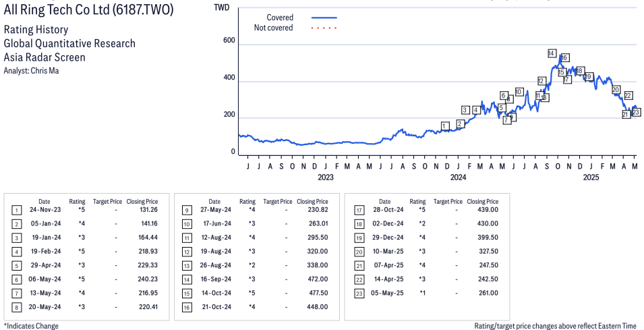Click the 24-Nov-23 date cell

tap(45, 210)
